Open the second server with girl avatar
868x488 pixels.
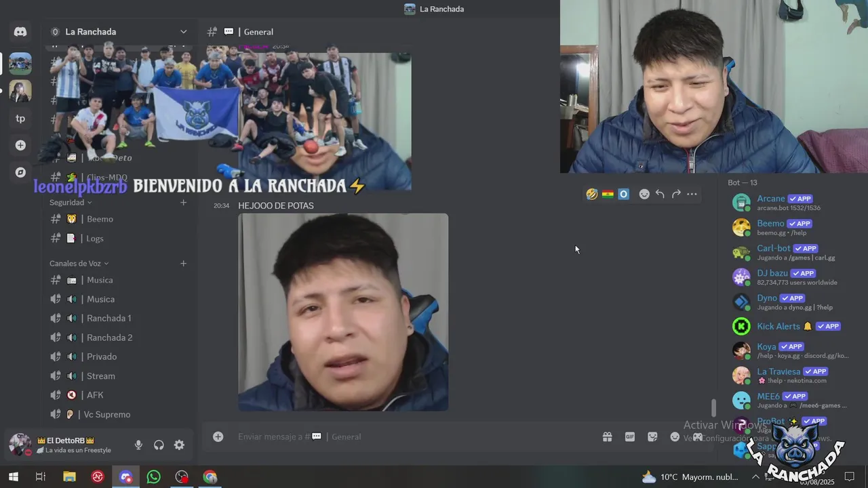(20, 91)
